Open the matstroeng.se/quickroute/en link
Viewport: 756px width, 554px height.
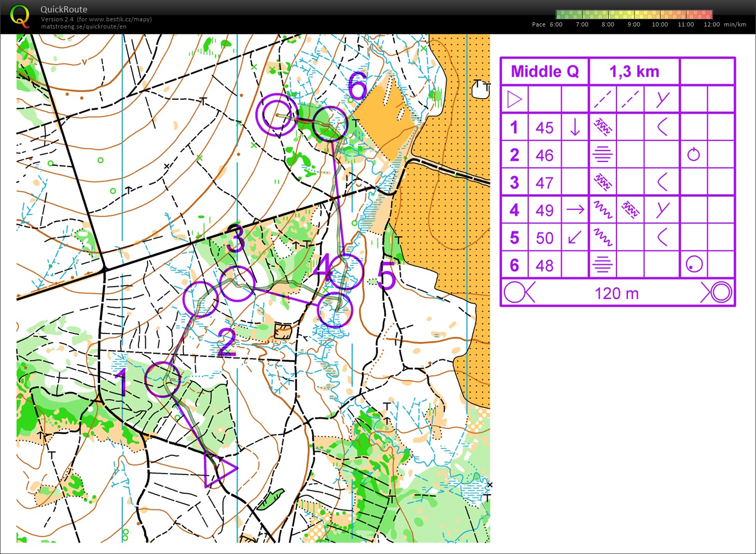pyautogui.click(x=84, y=26)
